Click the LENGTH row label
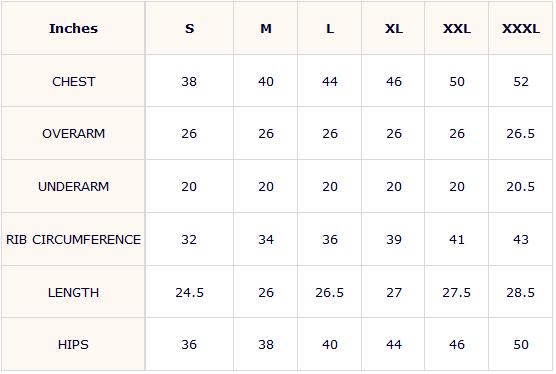This screenshot has width=556, height=374. click(x=73, y=292)
